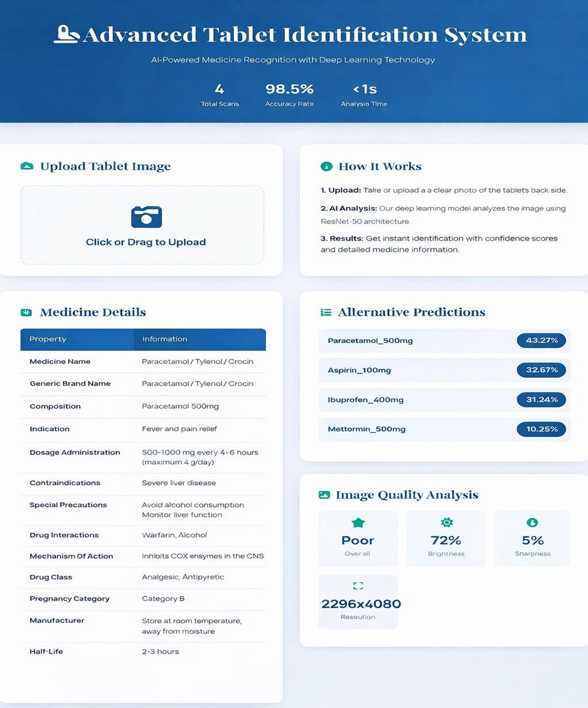Click the Upload Tablet Image header icon
The height and width of the screenshot is (708, 588).
coord(27,166)
